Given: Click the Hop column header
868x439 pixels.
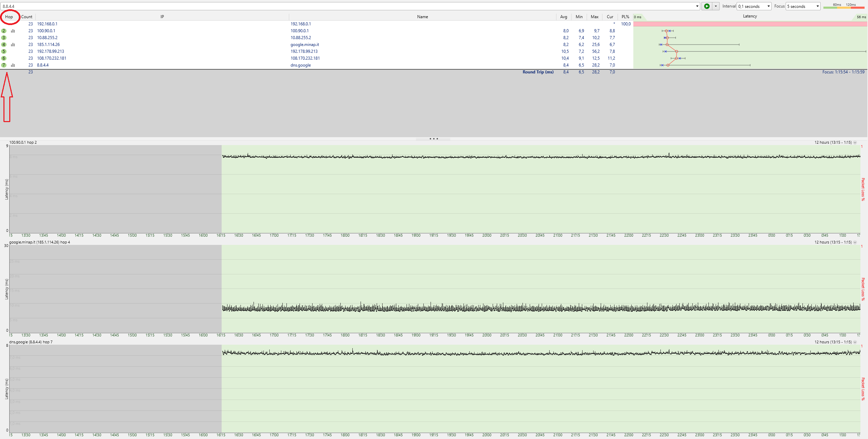Looking at the screenshot, I should point(9,17).
